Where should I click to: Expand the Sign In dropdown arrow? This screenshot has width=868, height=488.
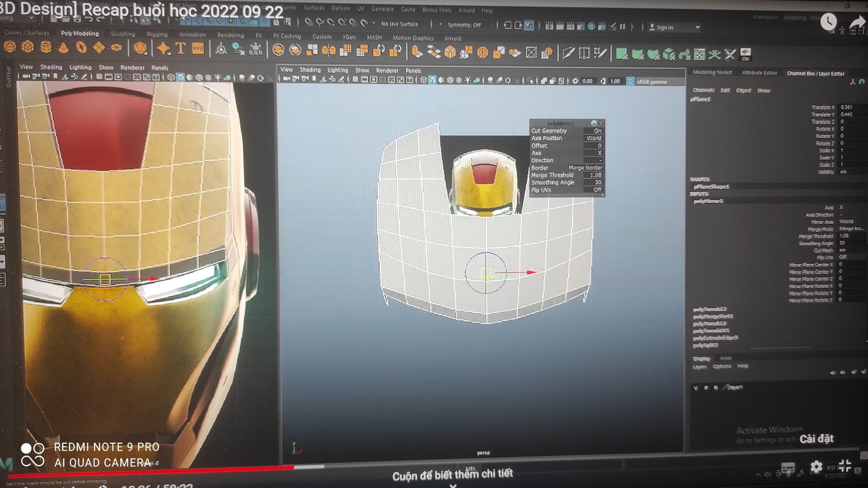tap(698, 28)
